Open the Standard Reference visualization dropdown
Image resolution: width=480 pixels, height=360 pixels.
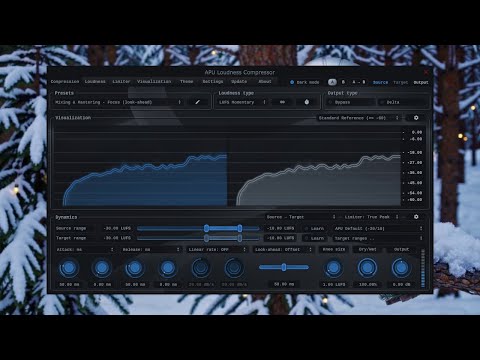pyautogui.click(x=359, y=118)
